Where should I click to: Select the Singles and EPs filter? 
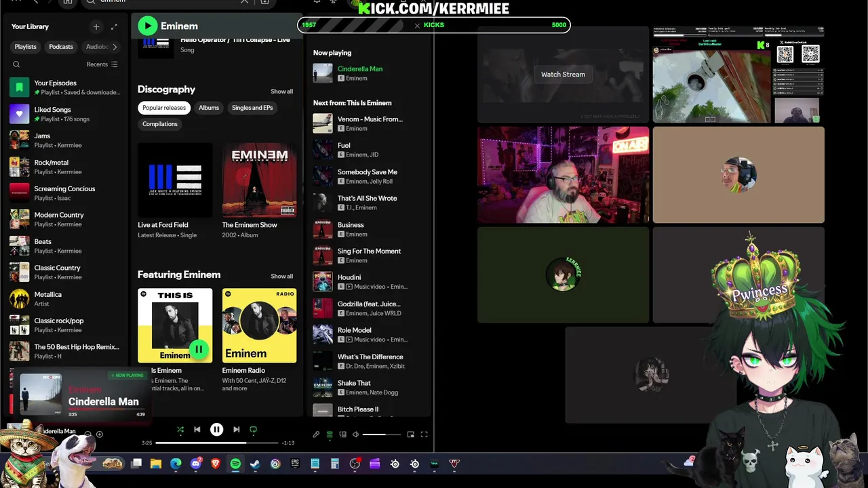[252, 108]
